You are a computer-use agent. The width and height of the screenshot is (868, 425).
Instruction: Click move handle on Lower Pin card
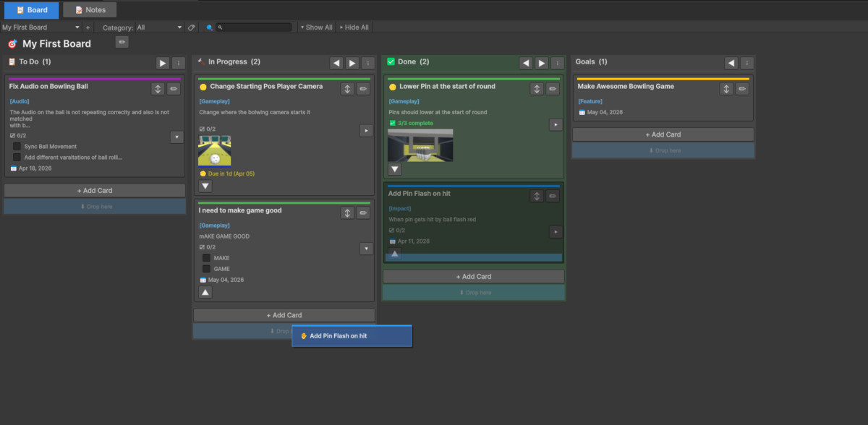coord(537,89)
